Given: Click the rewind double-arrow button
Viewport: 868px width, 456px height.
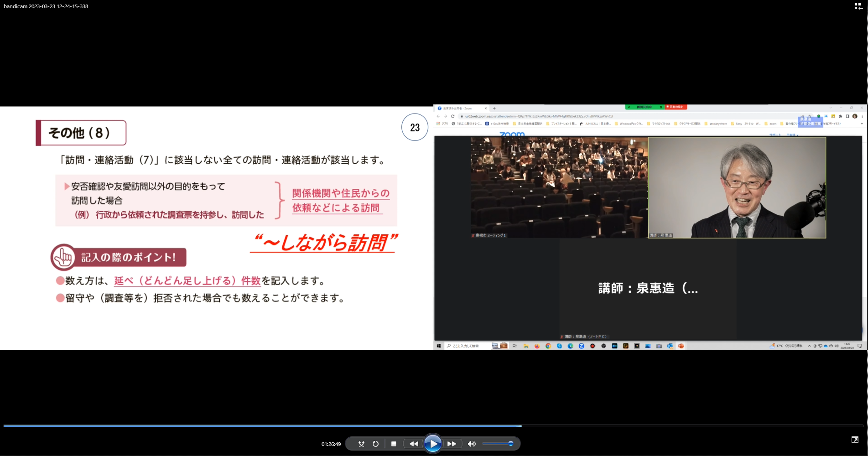Looking at the screenshot, I should [414, 444].
